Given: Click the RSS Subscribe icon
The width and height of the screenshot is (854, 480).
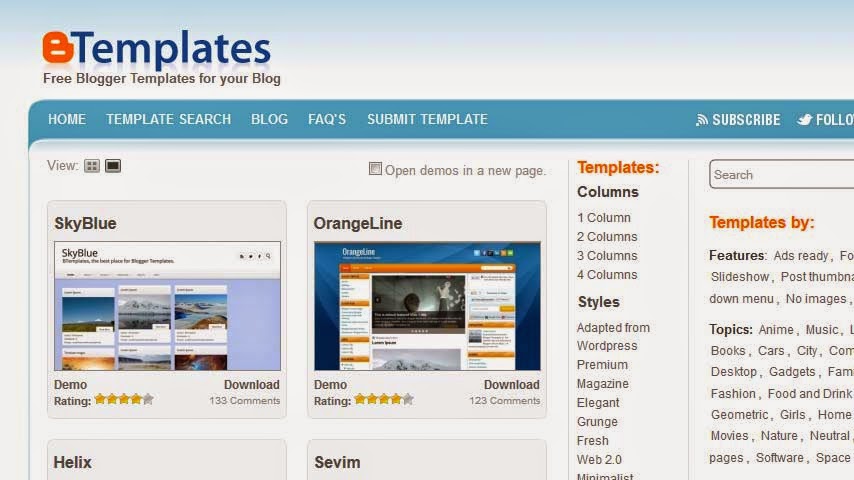Looking at the screenshot, I should pos(702,120).
